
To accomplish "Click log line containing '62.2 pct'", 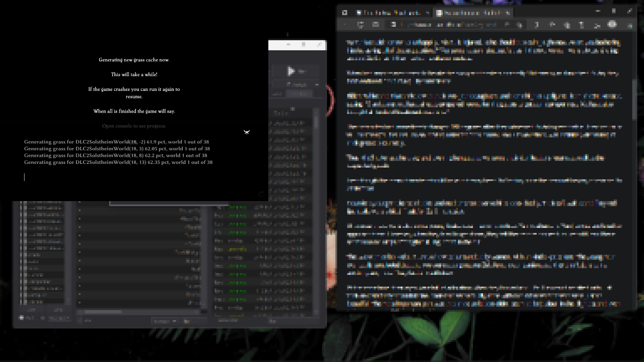I will click(x=116, y=155).
